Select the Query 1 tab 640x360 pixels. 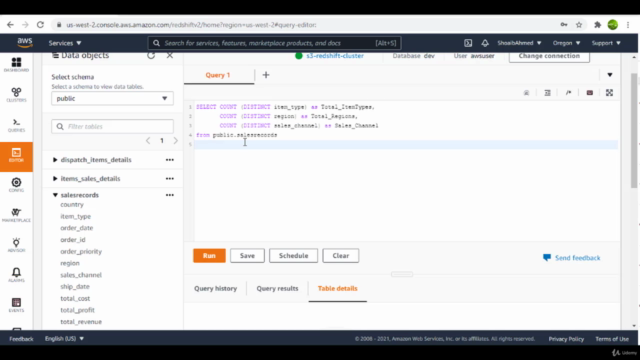pyautogui.click(x=218, y=75)
